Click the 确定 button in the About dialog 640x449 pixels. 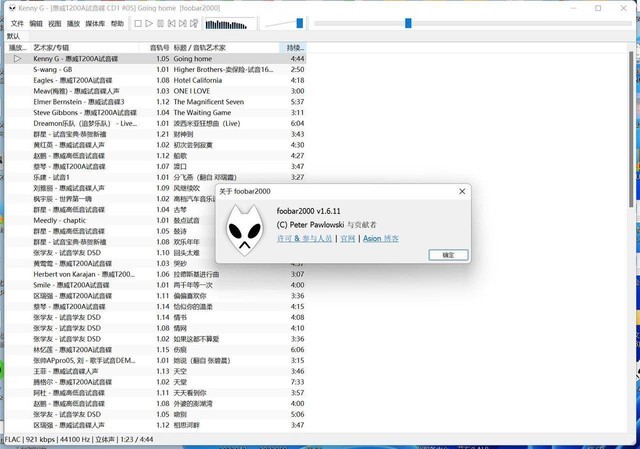[x=448, y=255]
